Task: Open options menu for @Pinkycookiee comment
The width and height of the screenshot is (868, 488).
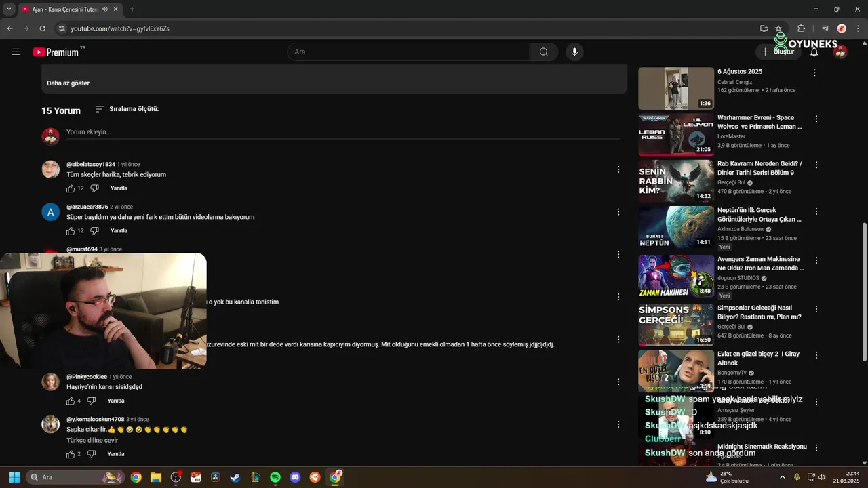Action: pyautogui.click(x=618, y=382)
